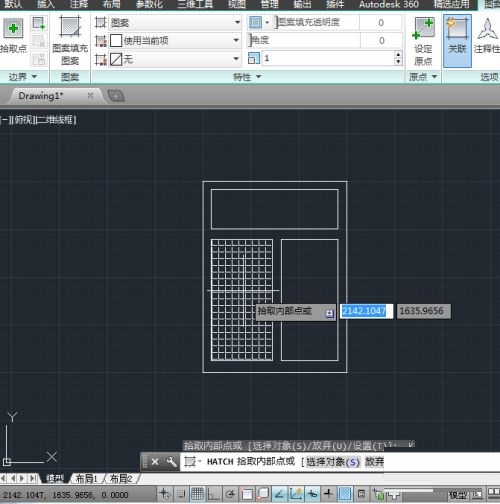Click the customize wrench icon on command line

(171, 462)
